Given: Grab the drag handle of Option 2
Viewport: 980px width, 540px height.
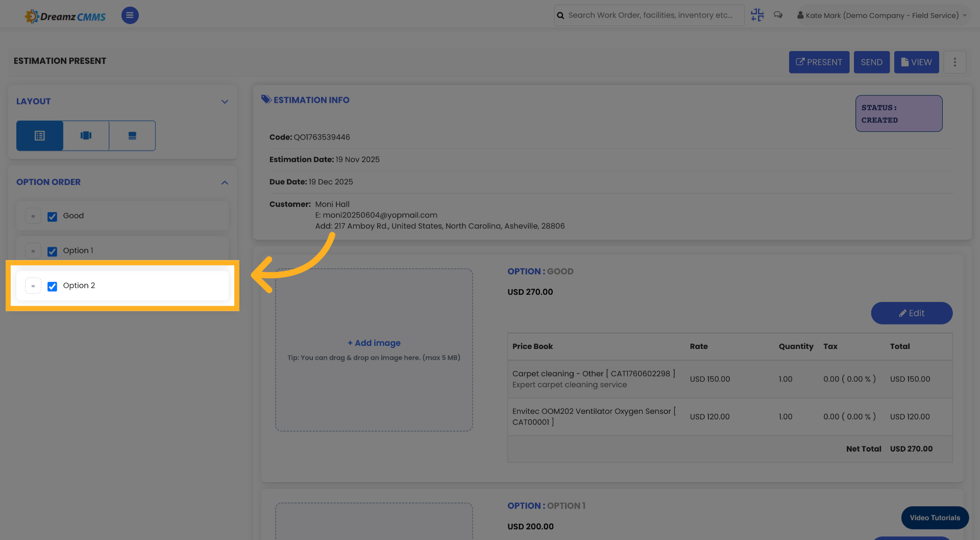Looking at the screenshot, I should (x=33, y=286).
